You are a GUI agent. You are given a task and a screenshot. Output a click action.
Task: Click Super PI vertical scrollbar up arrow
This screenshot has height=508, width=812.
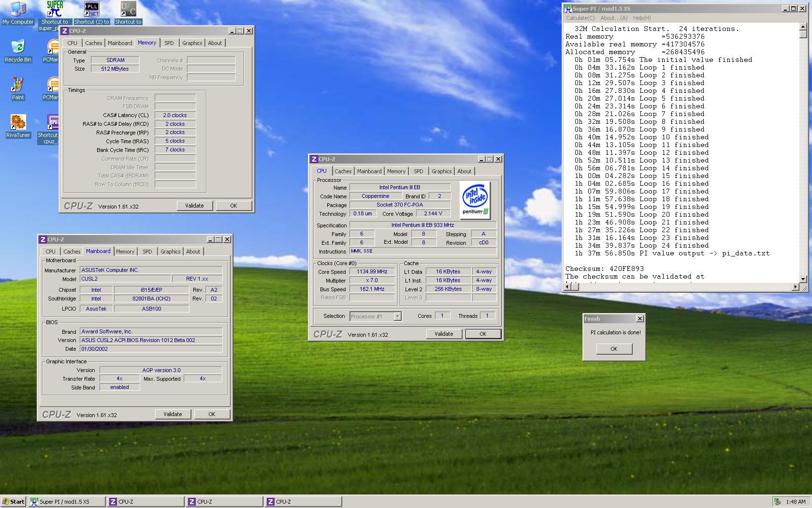coord(803,27)
